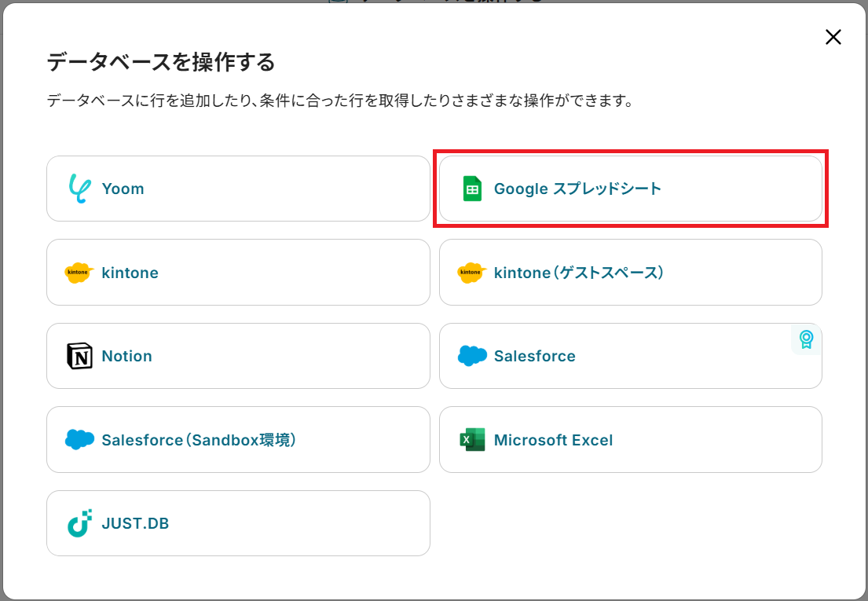Screen dimensions: 868x601
Task: Select the JUST.DB database card
Action: pyautogui.click(x=238, y=523)
